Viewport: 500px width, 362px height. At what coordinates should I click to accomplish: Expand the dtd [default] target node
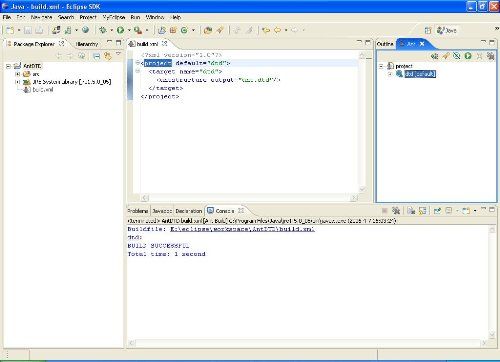[x=390, y=74]
